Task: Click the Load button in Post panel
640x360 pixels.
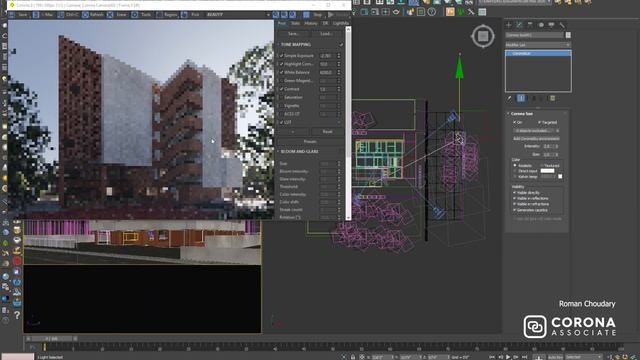Action: [326, 34]
